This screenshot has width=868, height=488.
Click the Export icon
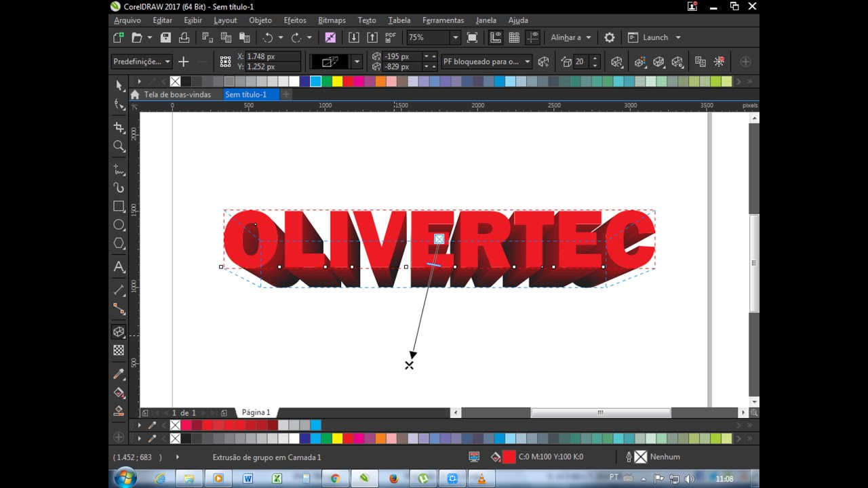[372, 38]
